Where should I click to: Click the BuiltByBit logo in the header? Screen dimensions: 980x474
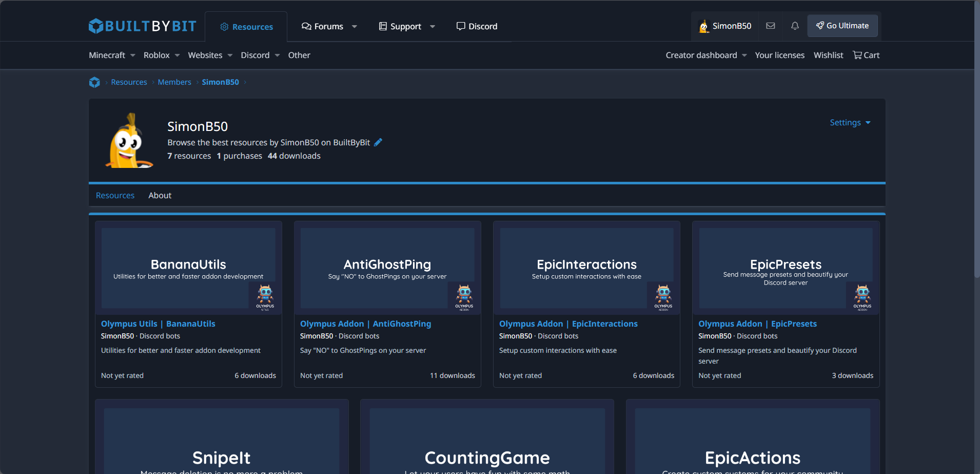[142, 26]
